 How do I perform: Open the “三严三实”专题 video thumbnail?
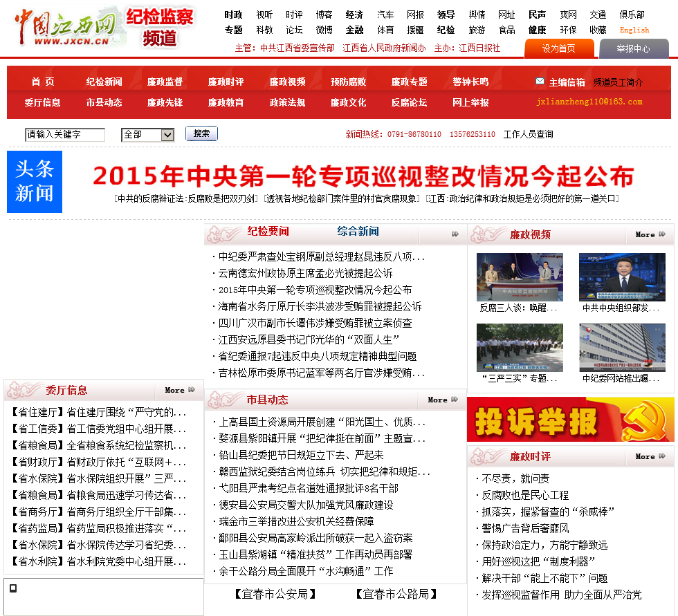(520, 348)
